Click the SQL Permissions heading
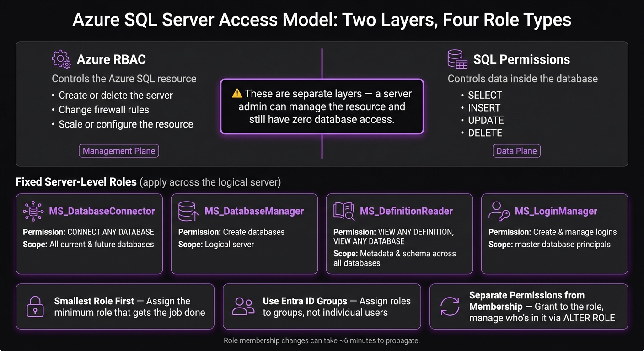This screenshot has width=644, height=351. pyautogui.click(x=521, y=59)
